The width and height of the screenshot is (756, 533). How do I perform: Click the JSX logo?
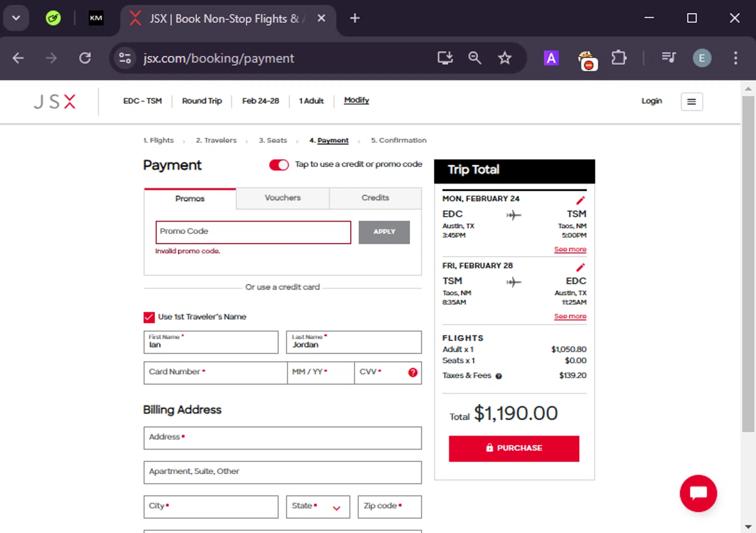[x=55, y=102]
